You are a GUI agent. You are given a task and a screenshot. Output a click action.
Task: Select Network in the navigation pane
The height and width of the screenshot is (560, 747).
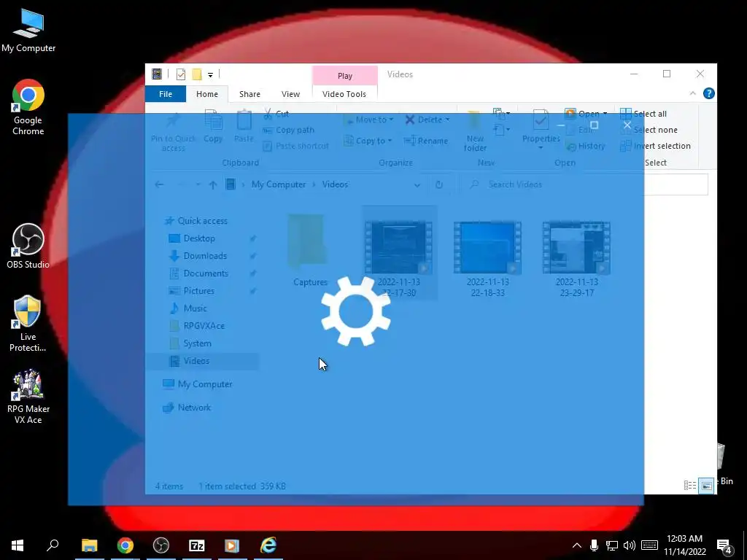(x=194, y=408)
